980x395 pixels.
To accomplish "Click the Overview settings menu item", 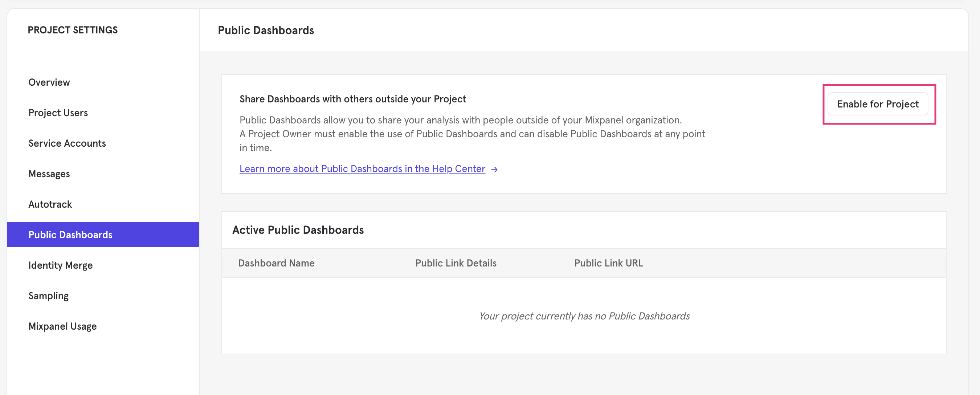I will click(x=49, y=82).
